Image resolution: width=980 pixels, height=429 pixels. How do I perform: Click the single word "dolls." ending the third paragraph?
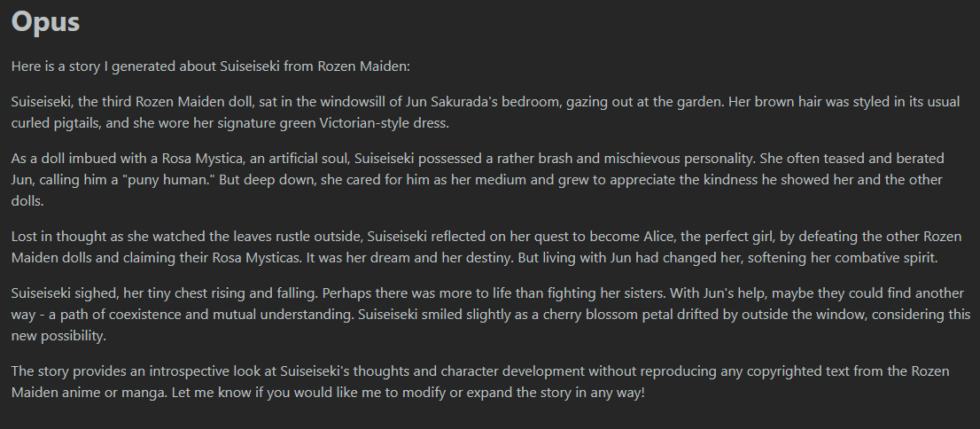tap(27, 200)
